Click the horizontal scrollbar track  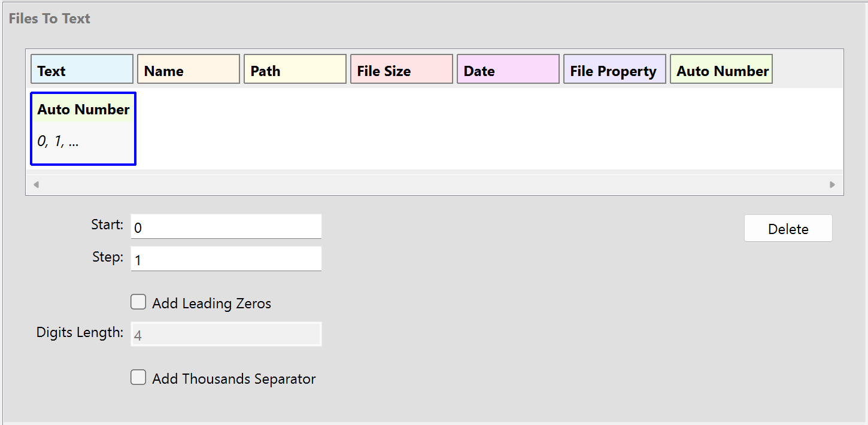pos(434,184)
